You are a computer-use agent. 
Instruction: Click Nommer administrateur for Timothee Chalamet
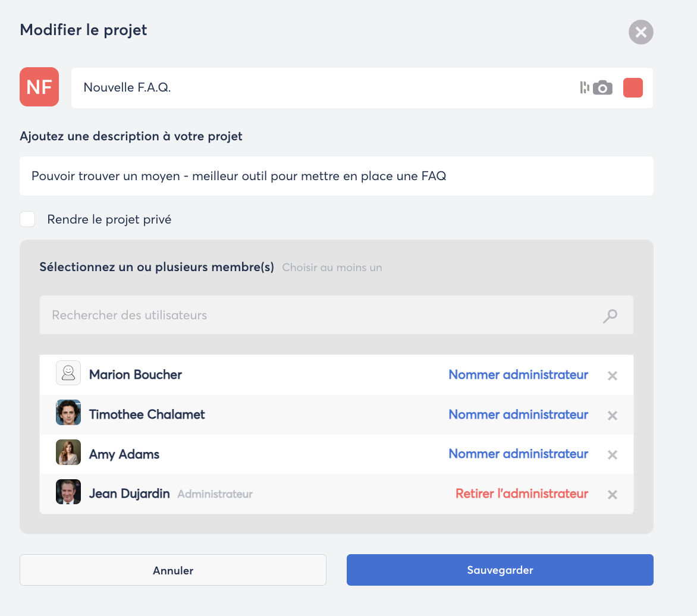(518, 414)
